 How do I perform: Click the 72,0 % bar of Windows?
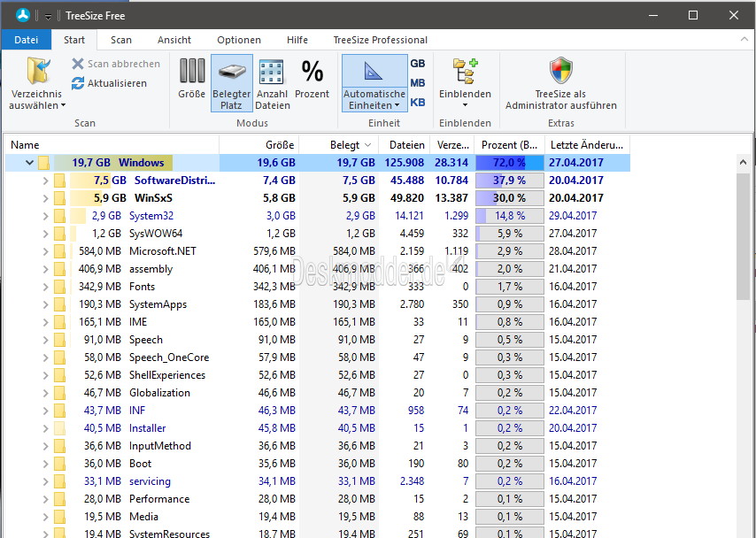point(510,163)
